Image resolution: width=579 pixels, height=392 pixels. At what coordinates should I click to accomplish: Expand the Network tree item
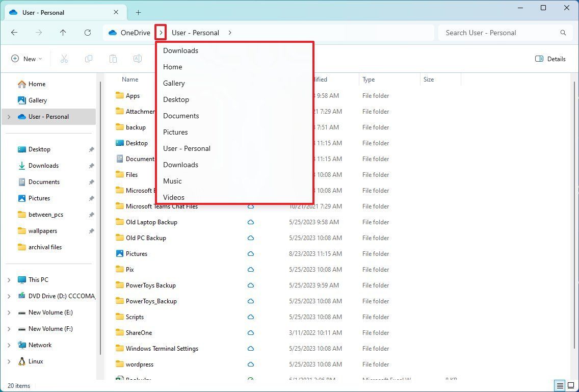point(9,345)
